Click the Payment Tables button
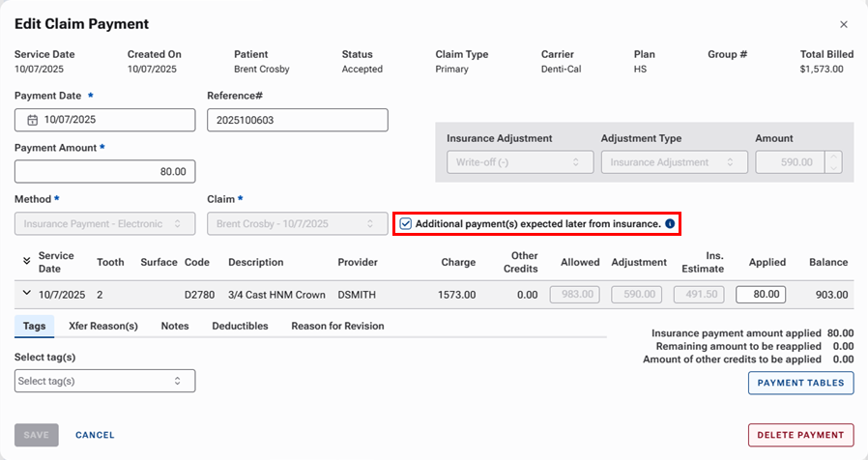 [800, 383]
